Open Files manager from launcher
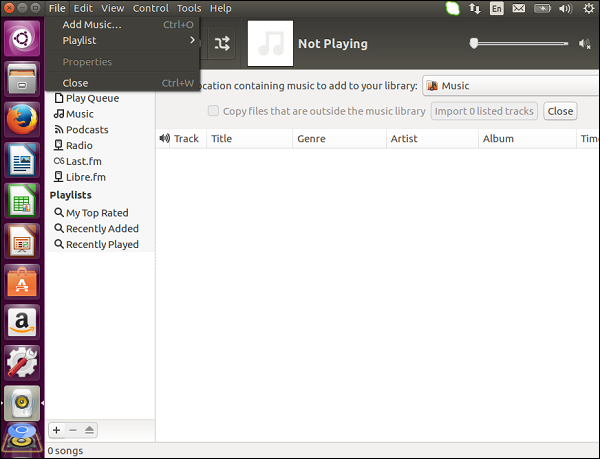600x459 pixels. pyautogui.click(x=22, y=79)
